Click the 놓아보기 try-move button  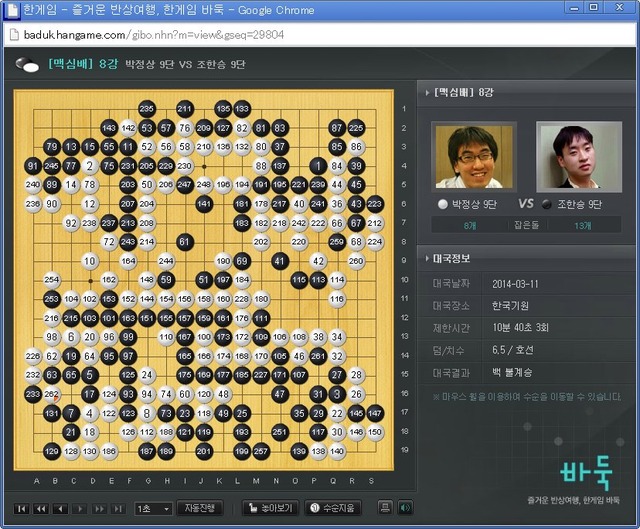[x=270, y=508]
